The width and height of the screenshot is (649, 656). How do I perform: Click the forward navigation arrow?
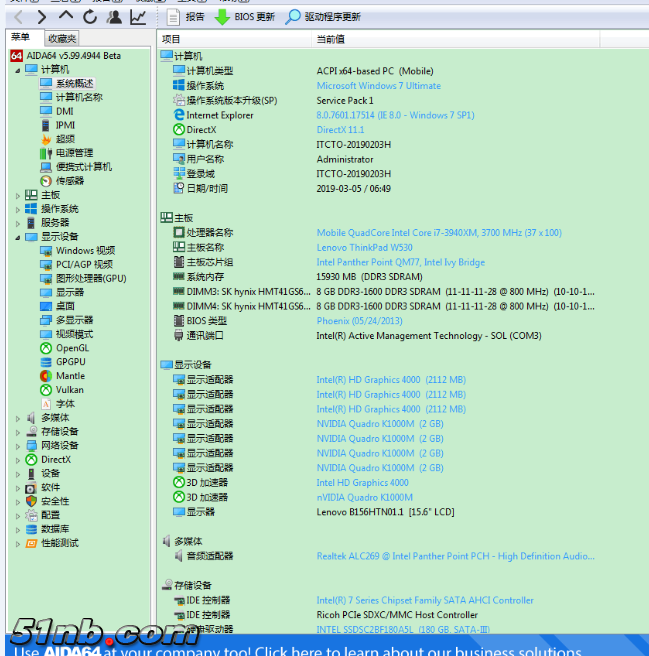tap(41, 17)
